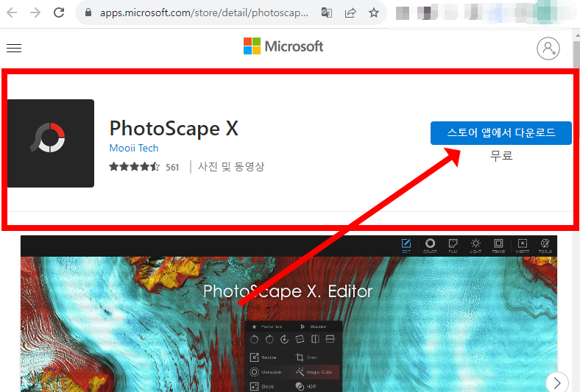Click the 무료 price label
The height and width of the screenshot is (392, 580).
[x=501, y=155]
